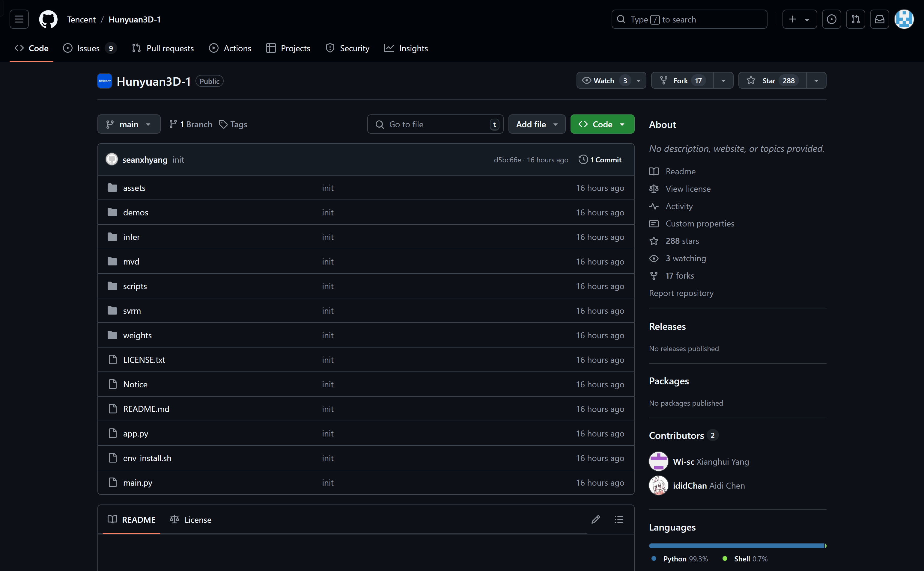Switch to the Actions tab
This screenshot has width=924, height=571.
(230, 48)
